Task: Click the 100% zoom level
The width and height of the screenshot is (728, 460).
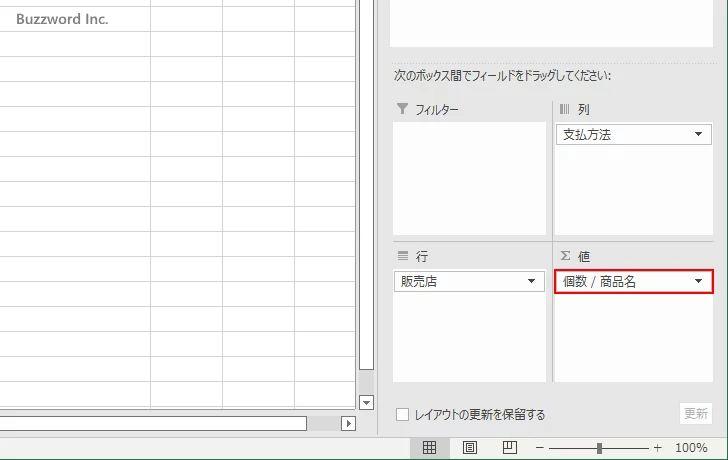Action: click(691, 448)
